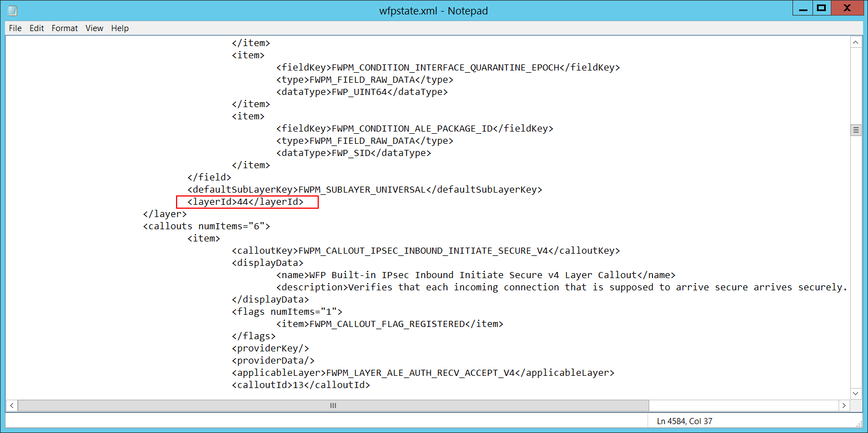
Task: Open the Format menu
Action: click(x=64, y=28)
